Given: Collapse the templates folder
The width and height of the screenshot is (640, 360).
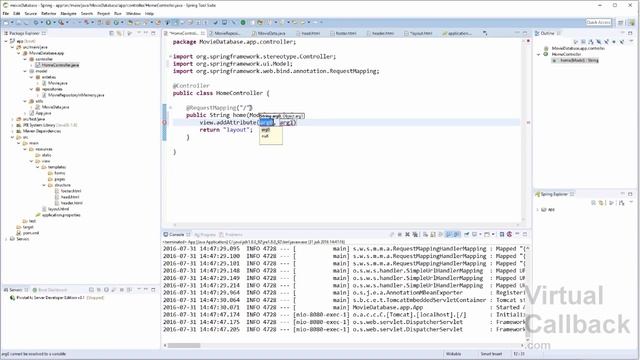Looking at the screenshot, I should (38, 167).
